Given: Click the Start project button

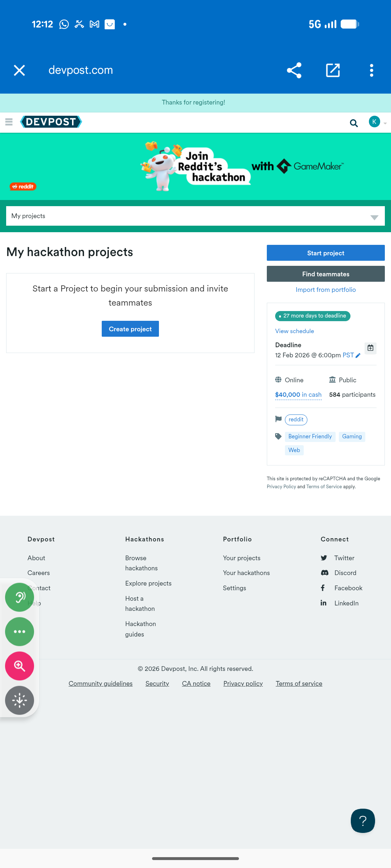Looking at the screenshot, I should click(326, 253).
